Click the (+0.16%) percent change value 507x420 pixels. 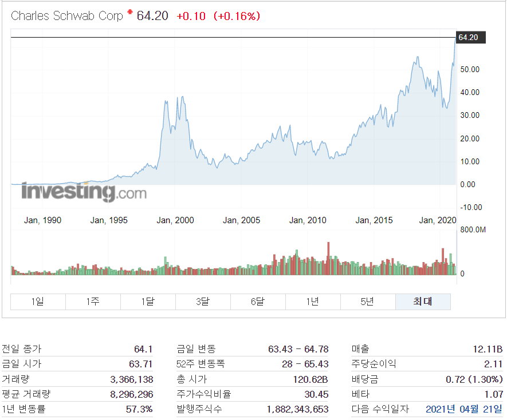pyautogui.click(x=237, y=16)
